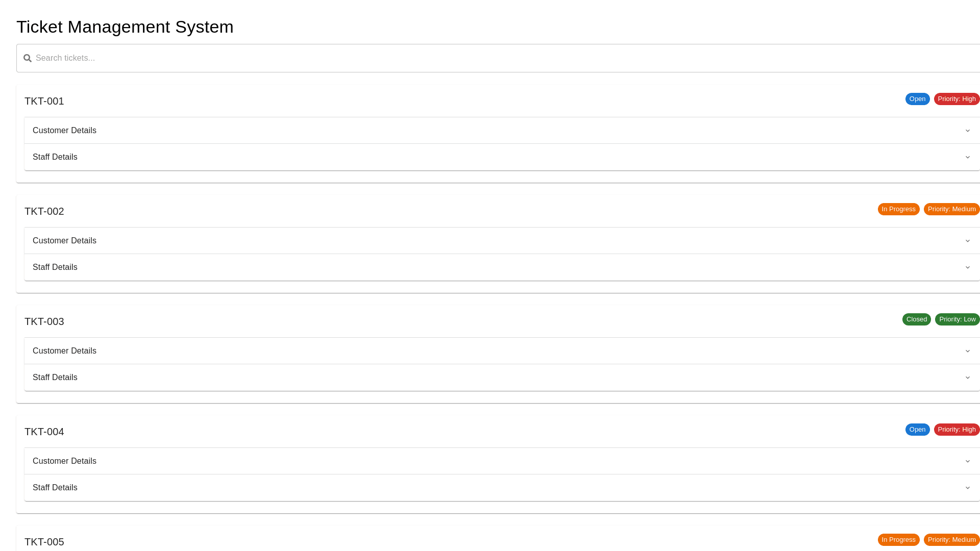Click the search magnifier icon
The image size is (980, 551).
pyautogui.click(x=28, y=58)
